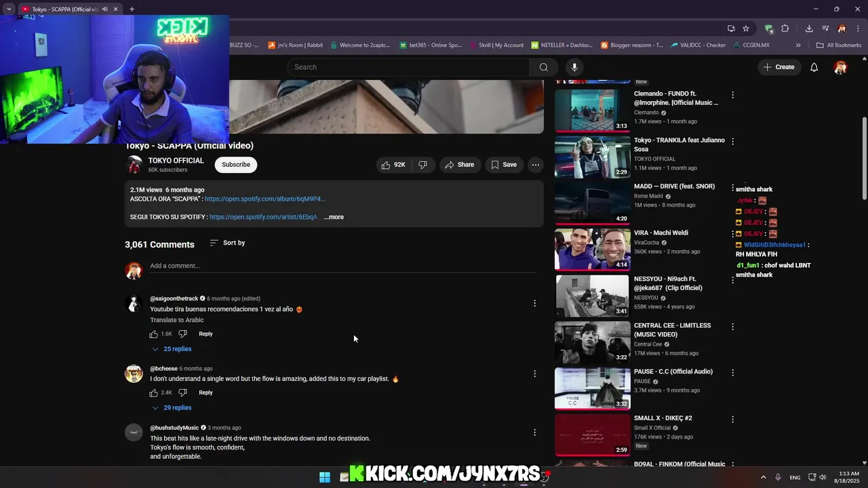Reply to saigoonthetrack's comment

click(x=205, y=334)
